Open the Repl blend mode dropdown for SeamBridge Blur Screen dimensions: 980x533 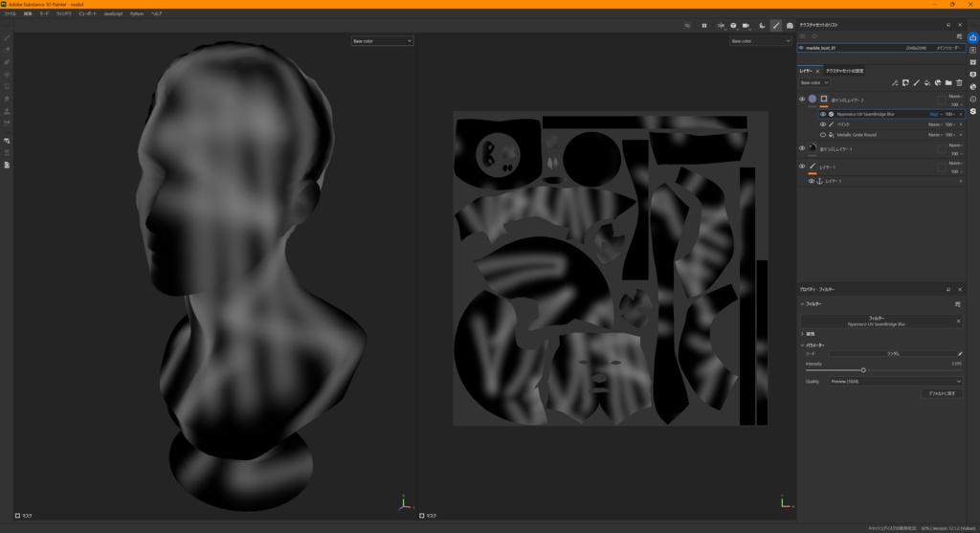(936, 114)
